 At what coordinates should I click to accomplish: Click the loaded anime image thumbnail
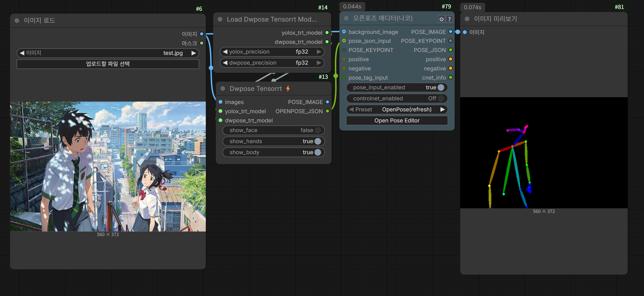(x=108, y=166)
